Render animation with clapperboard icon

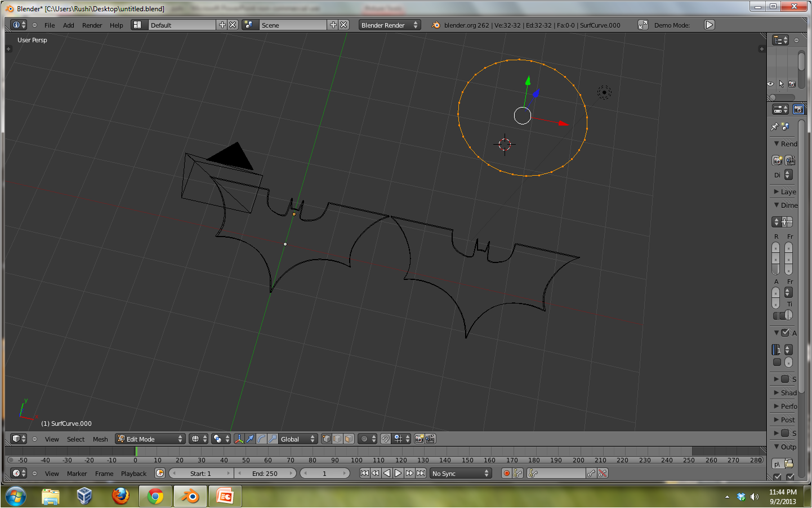[x=791, y=161]
